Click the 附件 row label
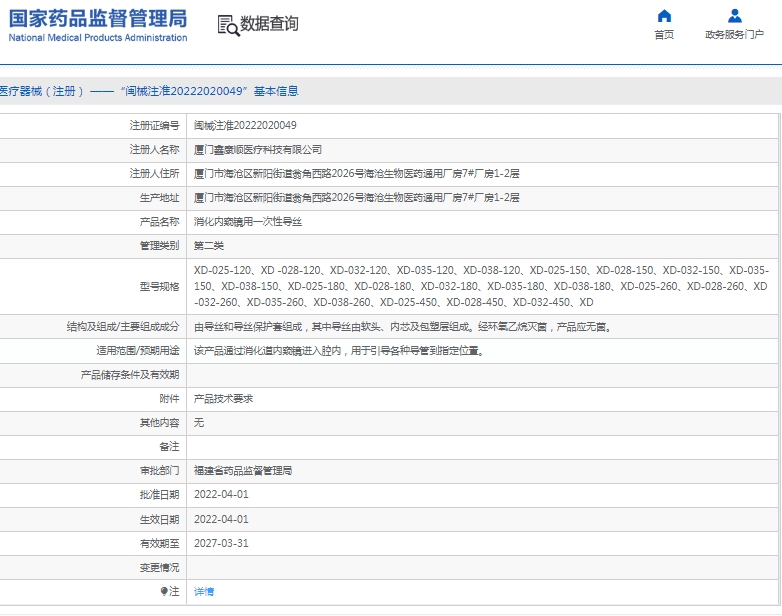 170,399
